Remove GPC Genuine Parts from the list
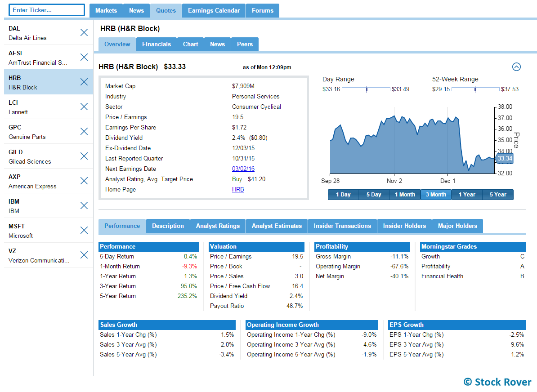Image resolution: width=537 pixels, height=392 pixels. click(x=84, y=131)
